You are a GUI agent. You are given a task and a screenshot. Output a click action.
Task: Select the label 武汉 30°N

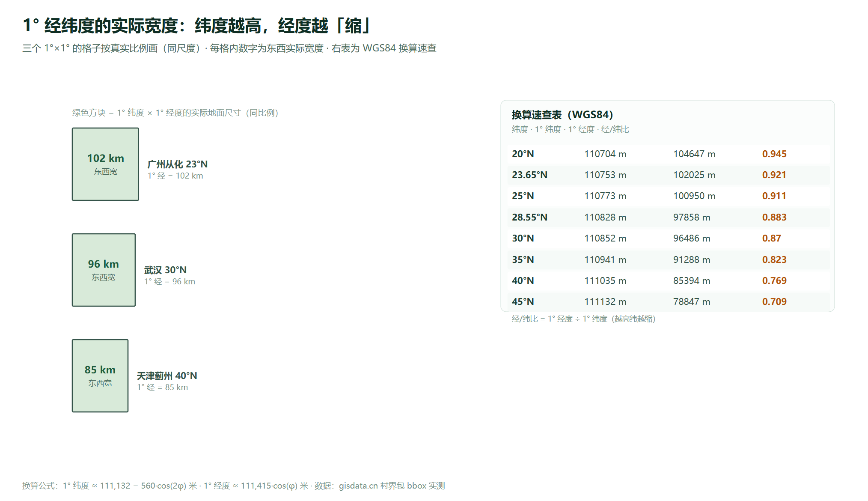[x=165, y=270]
